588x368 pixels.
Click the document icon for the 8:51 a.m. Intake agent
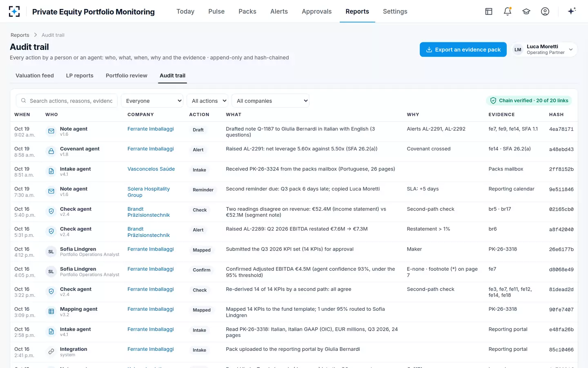click(x=51, y=171)
